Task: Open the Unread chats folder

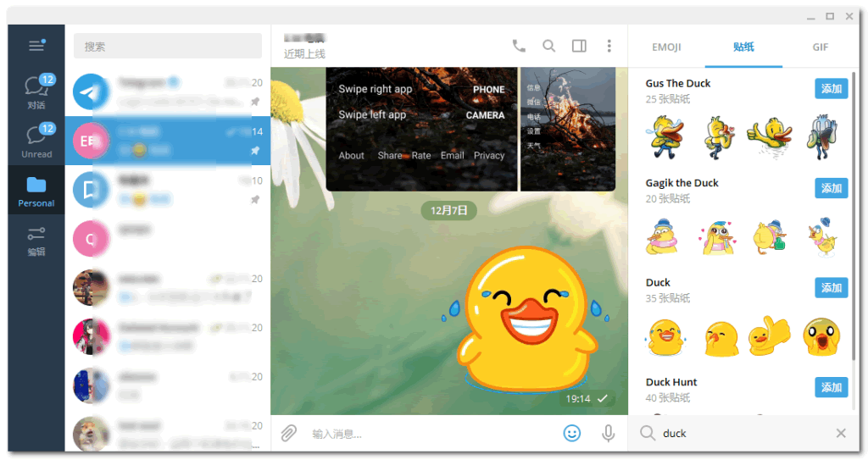Action: [x=36, y=141]
